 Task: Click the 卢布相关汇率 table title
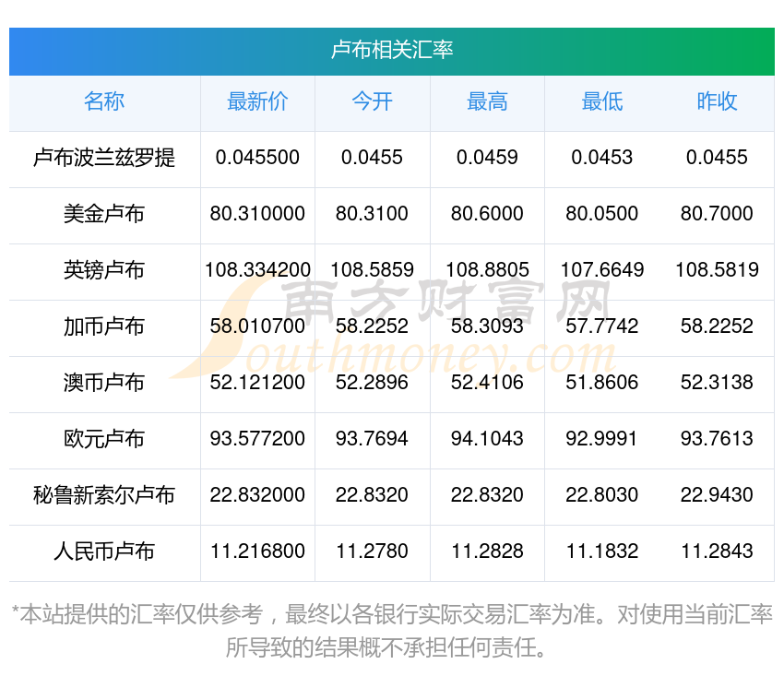tap(392, 50)
